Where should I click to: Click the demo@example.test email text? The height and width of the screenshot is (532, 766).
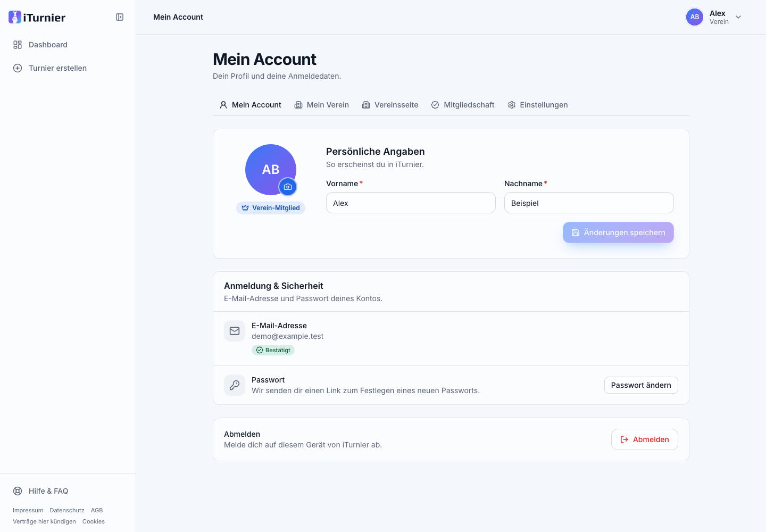click(287, 336)
